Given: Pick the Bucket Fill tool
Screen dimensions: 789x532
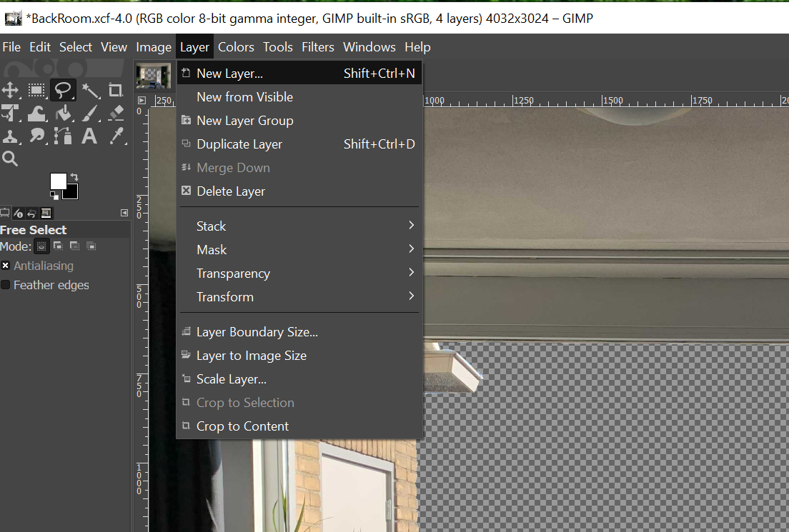Looking at the screenshot, I should click(63, 113).
